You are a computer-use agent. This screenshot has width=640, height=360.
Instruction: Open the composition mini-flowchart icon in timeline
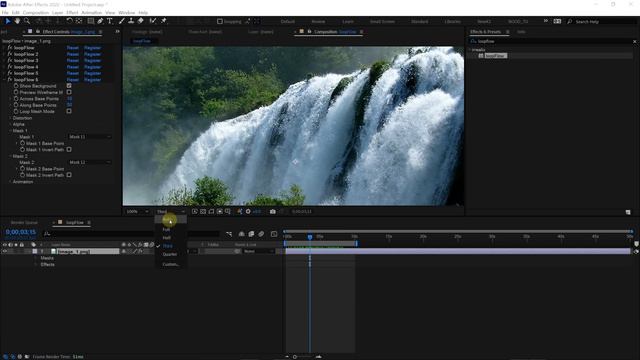(x=229, y=234)
